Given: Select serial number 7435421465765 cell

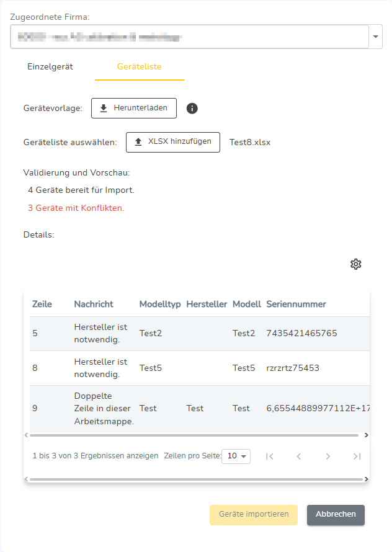Looking at the screenshot, I should click(x=302, y=333).
